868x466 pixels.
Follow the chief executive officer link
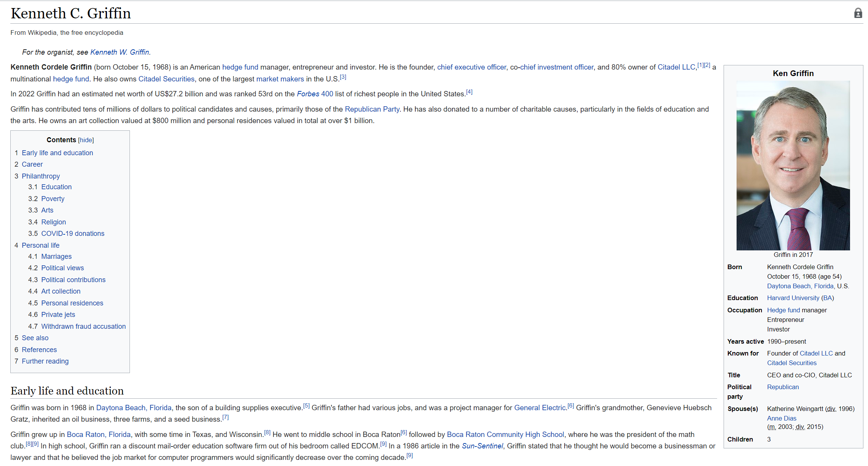coord(471,67)
